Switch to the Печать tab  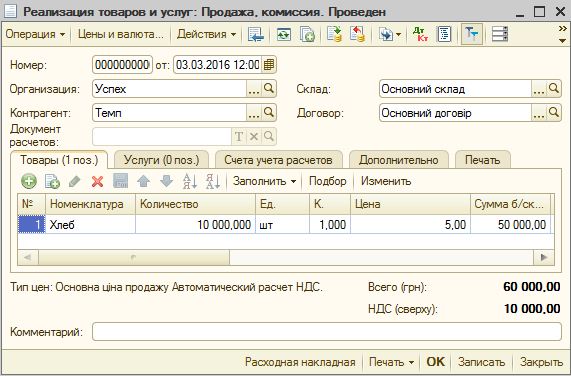click(483, 160)
